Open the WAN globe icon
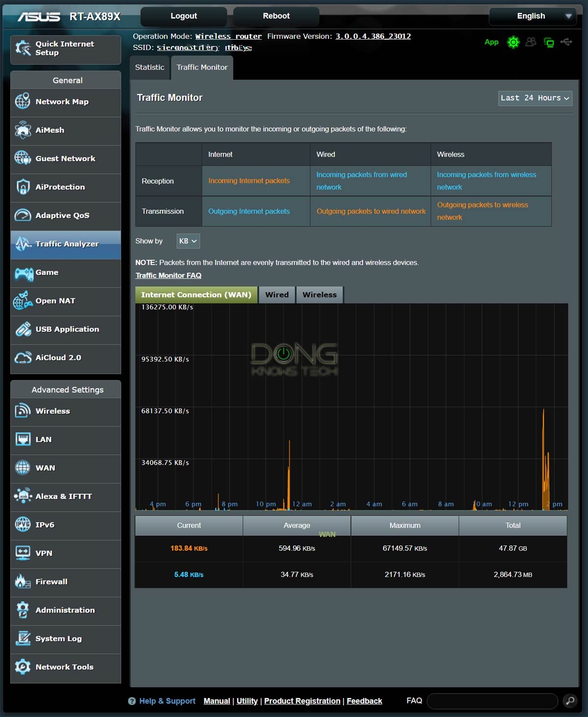 (23, 468)
